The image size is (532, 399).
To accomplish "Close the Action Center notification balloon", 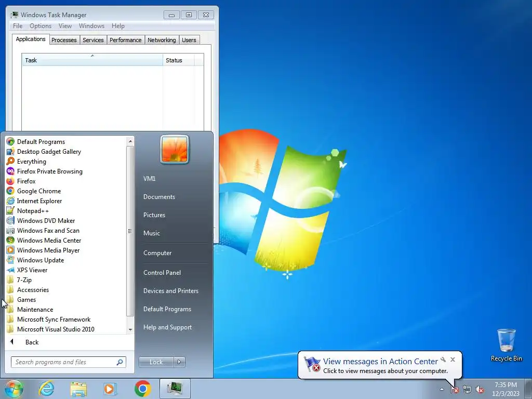I will (453, 360).
